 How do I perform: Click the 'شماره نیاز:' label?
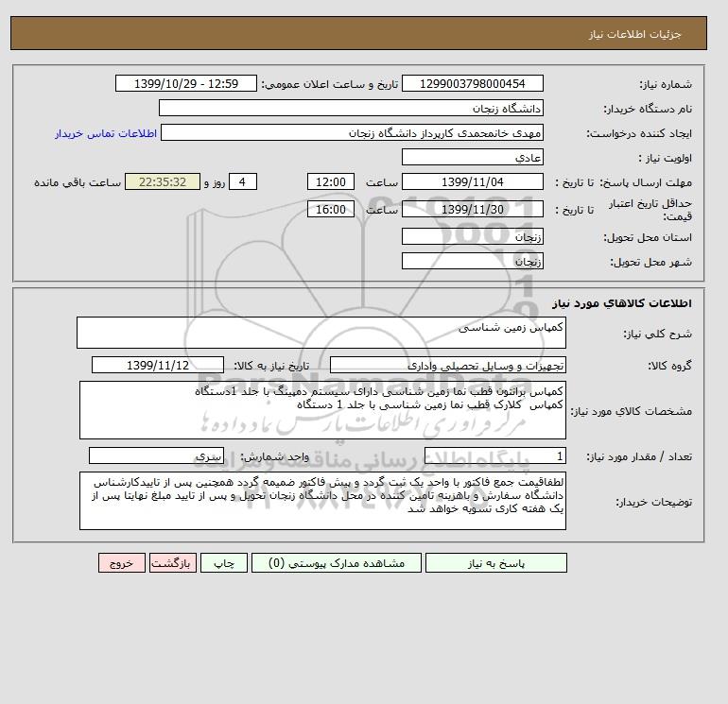(x=666, y=84)
